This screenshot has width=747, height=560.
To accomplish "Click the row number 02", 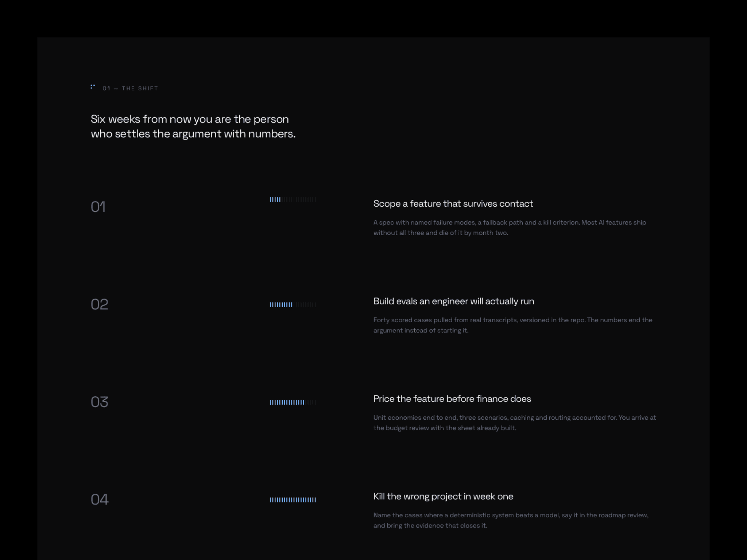I will click(99, 304).
